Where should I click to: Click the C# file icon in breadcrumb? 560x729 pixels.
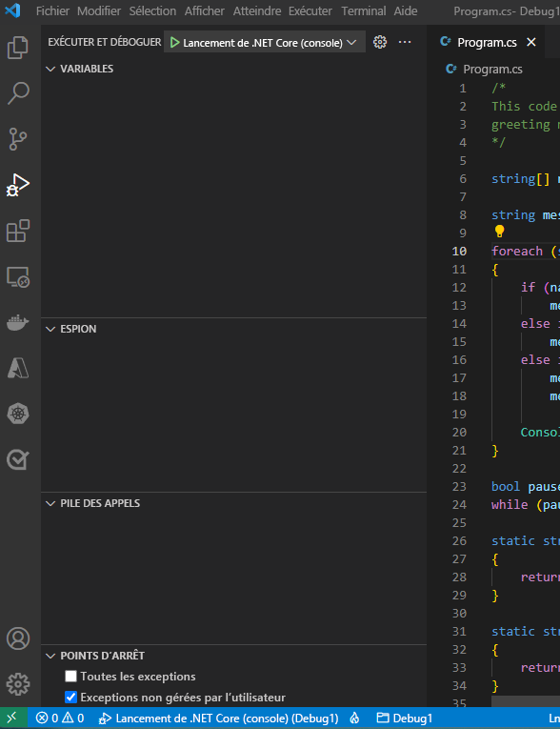point(450,69)
